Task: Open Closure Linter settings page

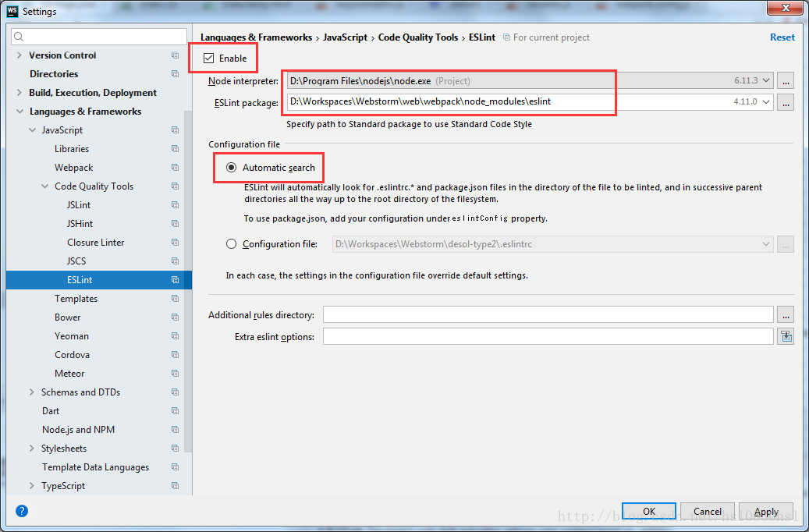Action: (95, 242)
